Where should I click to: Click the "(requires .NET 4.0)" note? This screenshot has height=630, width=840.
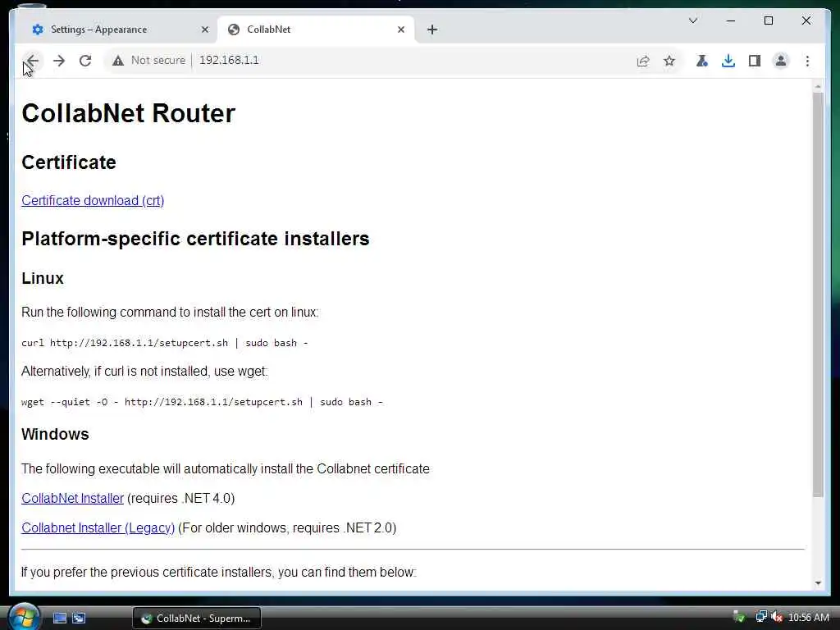(x=181, y=498)
